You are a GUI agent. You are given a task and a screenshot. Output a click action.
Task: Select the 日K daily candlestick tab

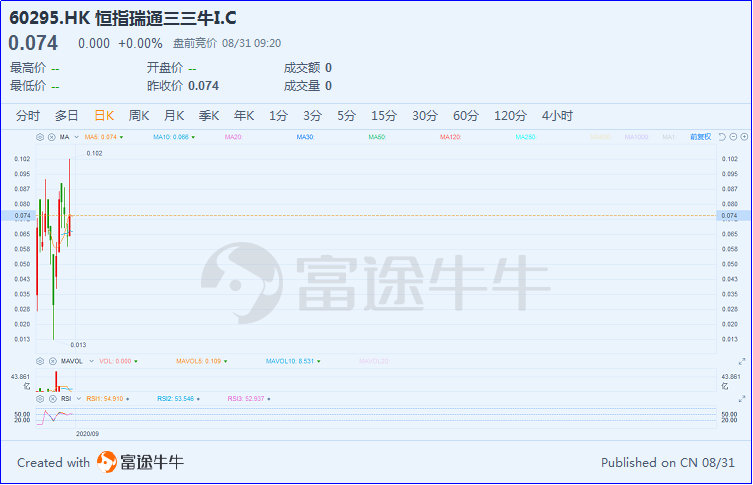tap(104, 116)
